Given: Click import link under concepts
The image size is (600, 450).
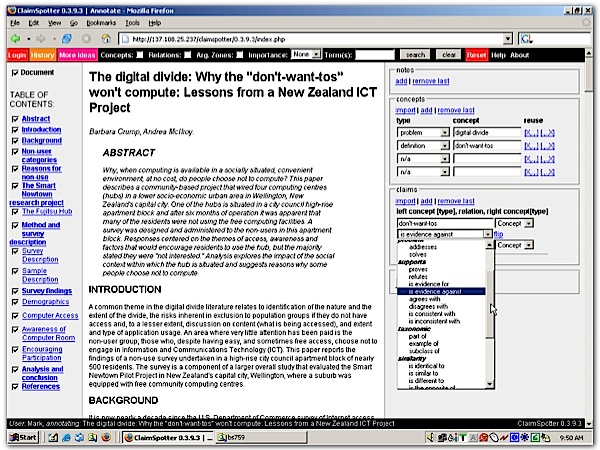Looking at the screenshot, I should click(405, 110).
